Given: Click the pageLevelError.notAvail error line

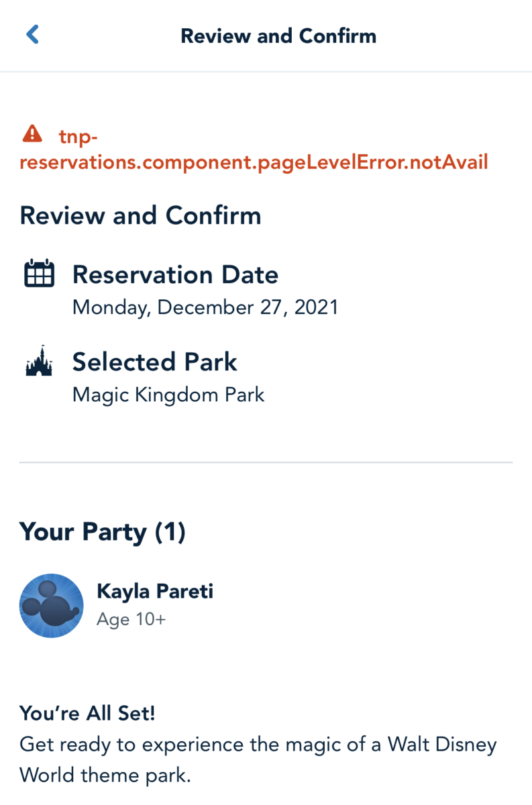Looking at the screenshot, I should (254, 162).
